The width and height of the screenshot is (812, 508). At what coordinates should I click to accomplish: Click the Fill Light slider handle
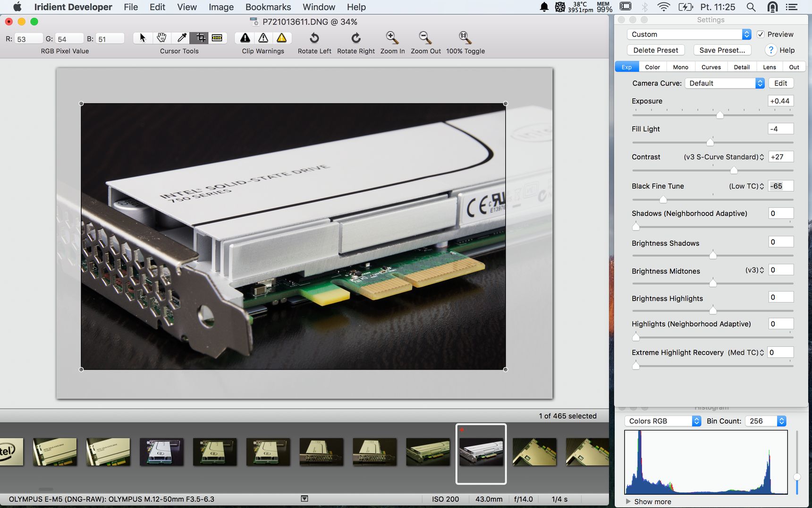tap(710, 142)
